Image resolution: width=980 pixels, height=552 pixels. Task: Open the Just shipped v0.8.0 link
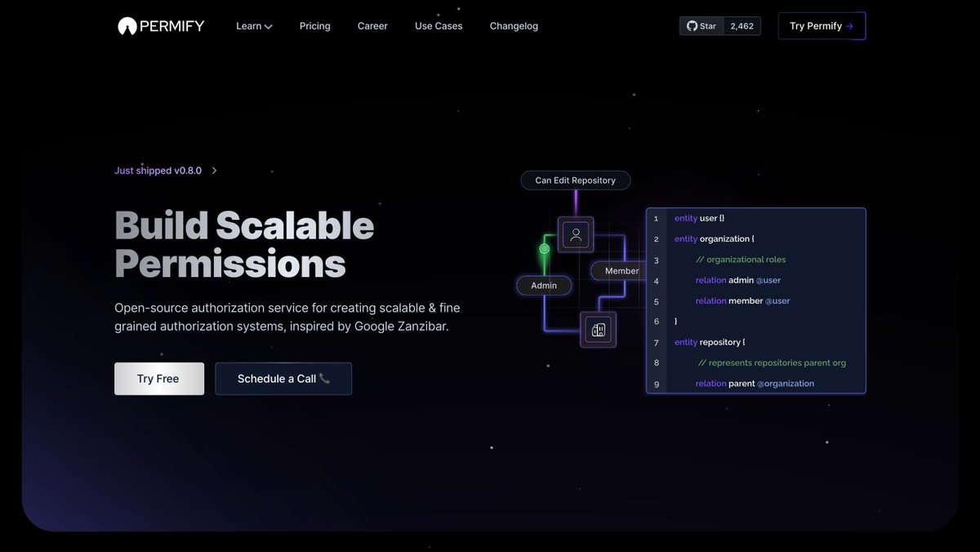[158, 171]
